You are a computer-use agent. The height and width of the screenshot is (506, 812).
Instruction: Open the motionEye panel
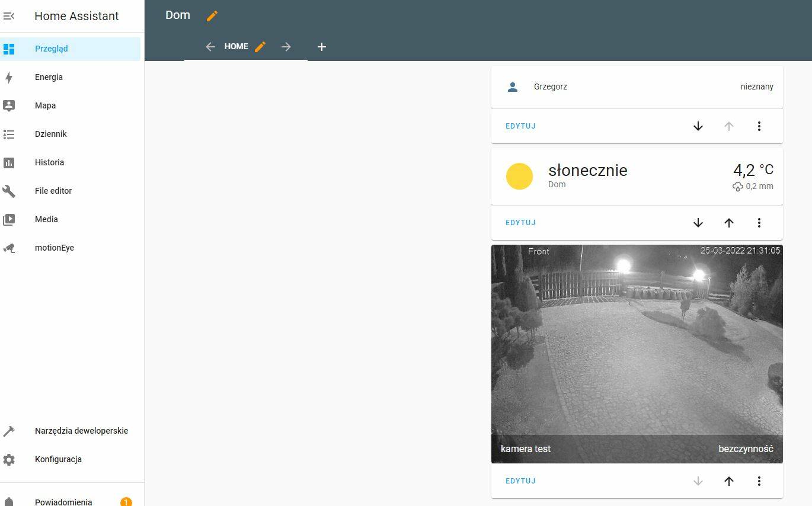pos(70,248)
